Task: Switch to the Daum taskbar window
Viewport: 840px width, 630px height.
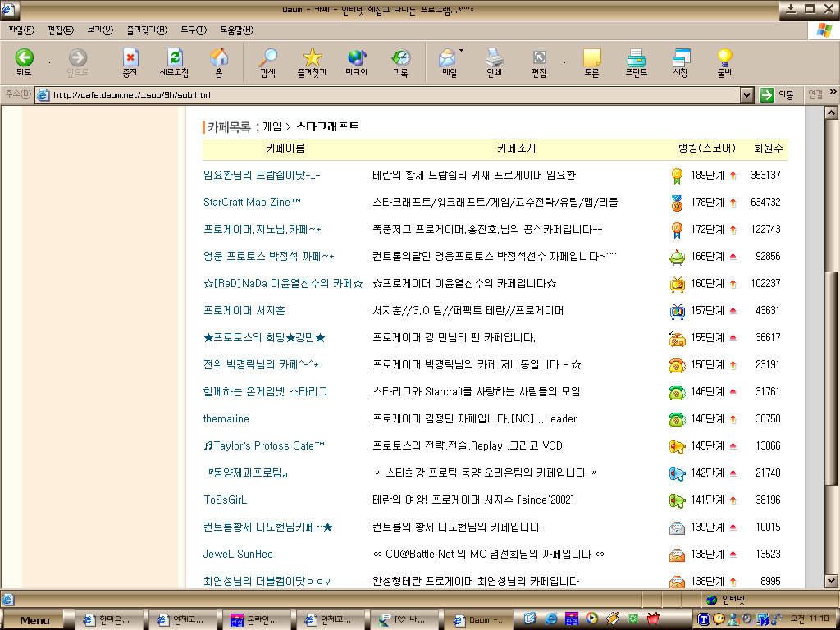Action: click(478, 620)
